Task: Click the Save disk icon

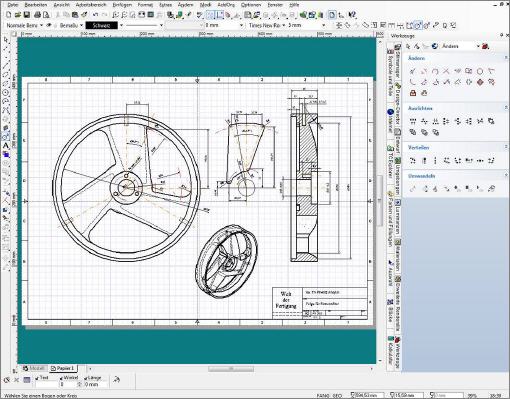Action: 27,15
